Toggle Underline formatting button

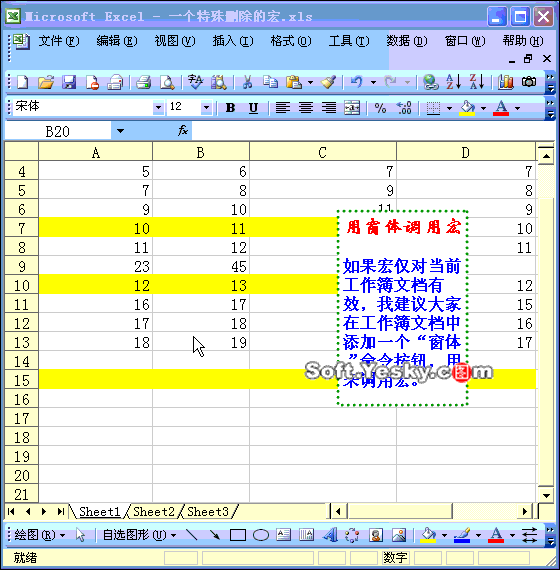[253, 108]
